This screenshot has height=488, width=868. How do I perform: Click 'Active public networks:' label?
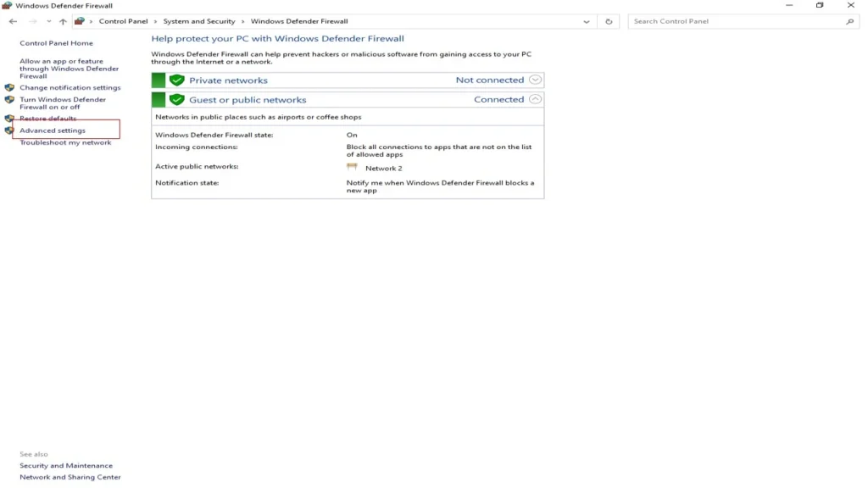(197, 166)
